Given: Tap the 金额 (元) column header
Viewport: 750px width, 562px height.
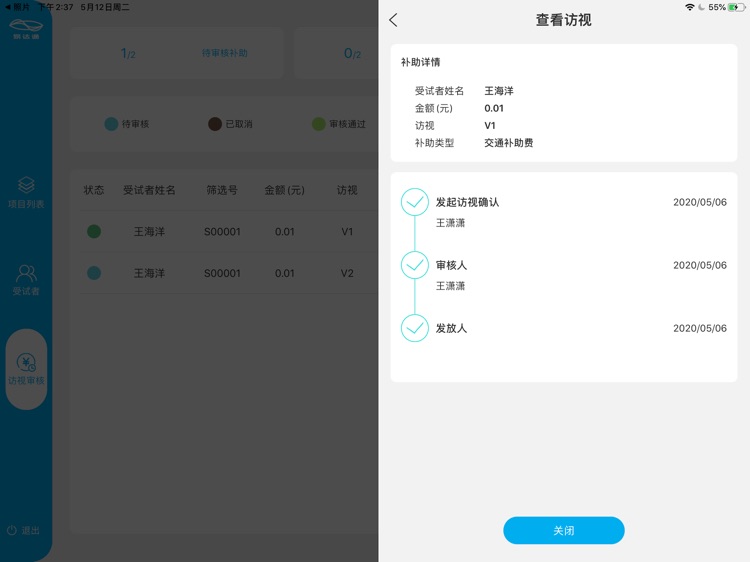Looking at the screenshot, I should point(285,190).
